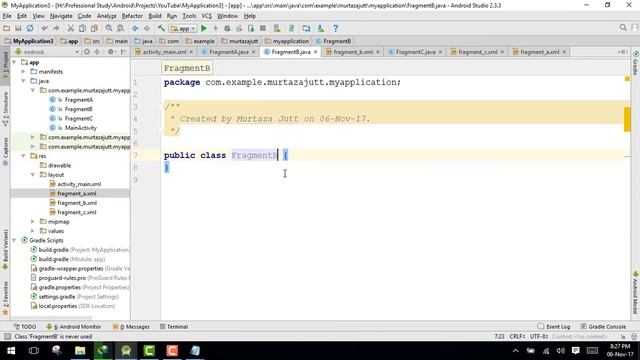Open the Refactor menu
The width and height of the screenshot is (640, 360).
(132, 16)
